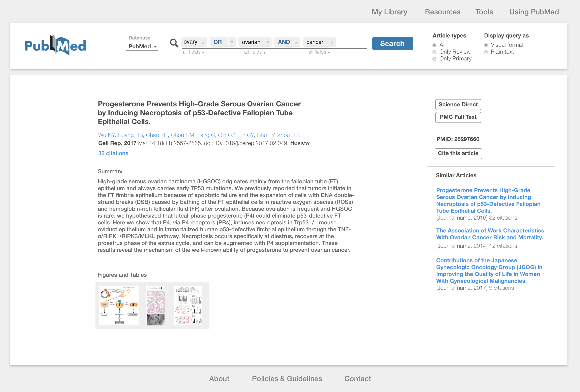Image resolution: width=580 pixels, height=392 pixels.
Task: Click '[Journal name, 2017] 9 citations' text
Action: coord(475,288)
